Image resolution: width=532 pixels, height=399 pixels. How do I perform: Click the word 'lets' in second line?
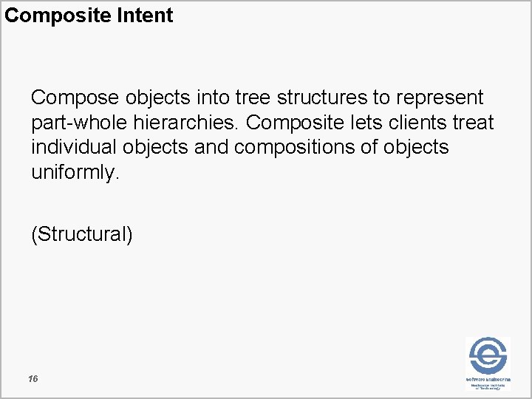click(366, 122)
